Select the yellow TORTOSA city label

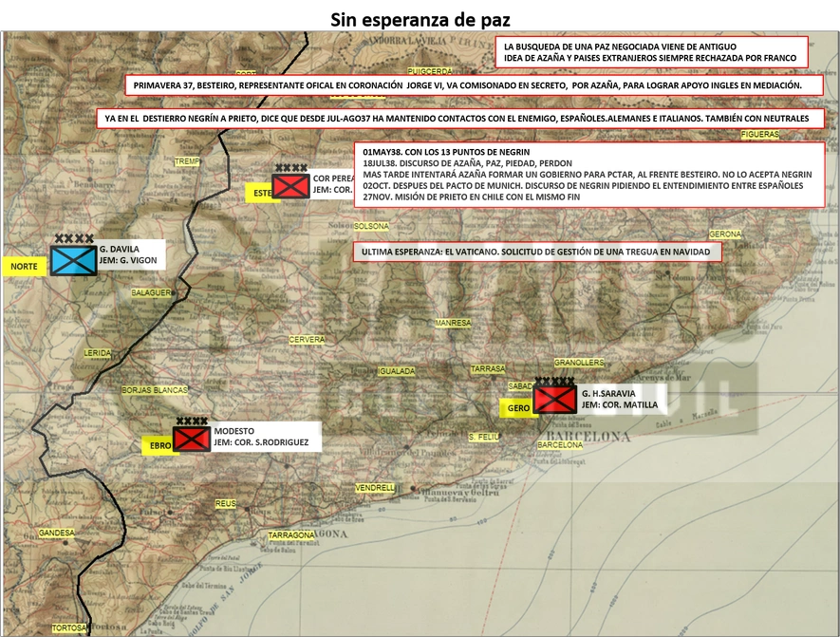coord(69,628)
